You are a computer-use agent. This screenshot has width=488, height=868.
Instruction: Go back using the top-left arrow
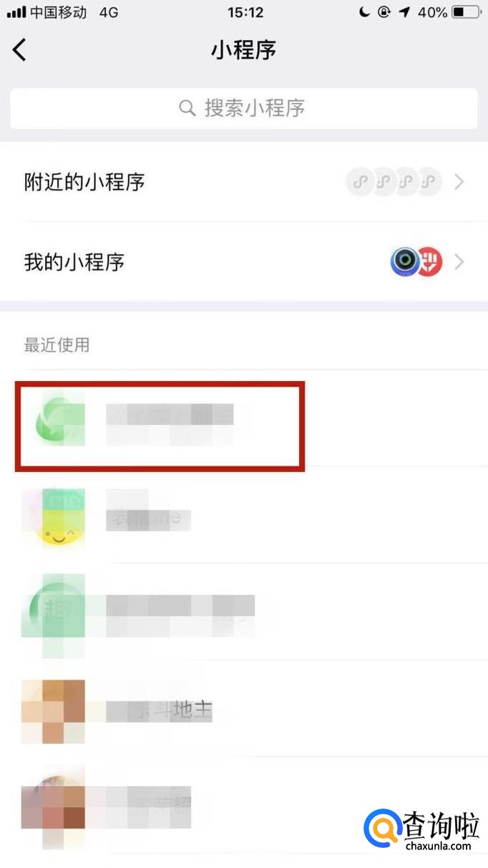(19, 50)
